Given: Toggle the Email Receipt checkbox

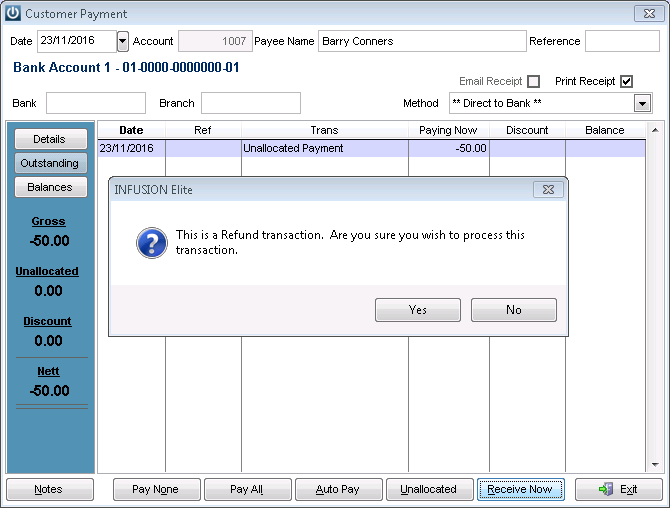Looking at the screenshot, I should point(533,81).
